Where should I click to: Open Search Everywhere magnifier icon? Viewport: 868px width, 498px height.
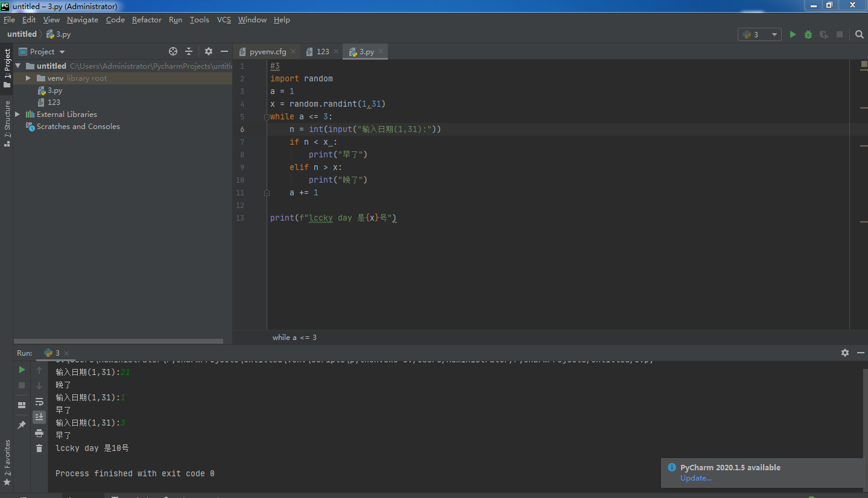click(x=860, y=34)
